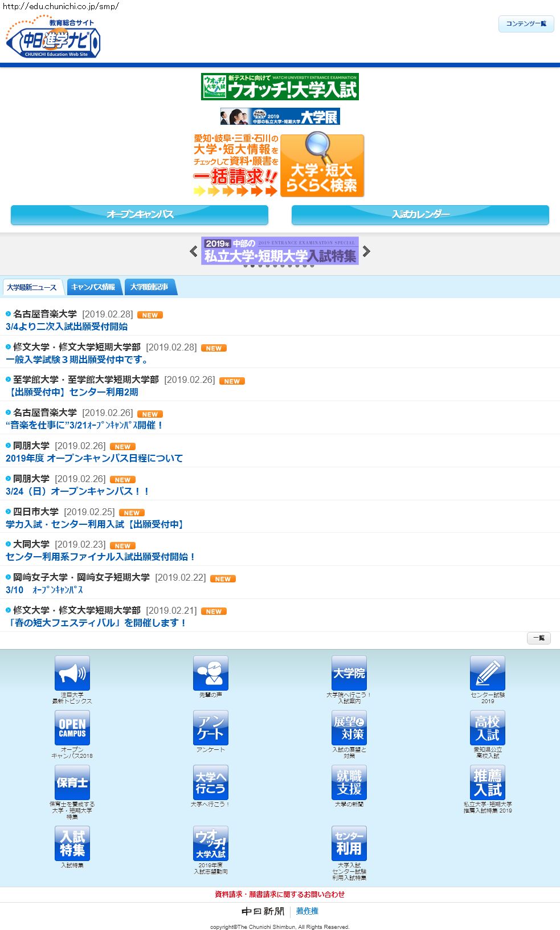
Task: Switch to the 大学関連記事 tab
Action: [149, 287]
